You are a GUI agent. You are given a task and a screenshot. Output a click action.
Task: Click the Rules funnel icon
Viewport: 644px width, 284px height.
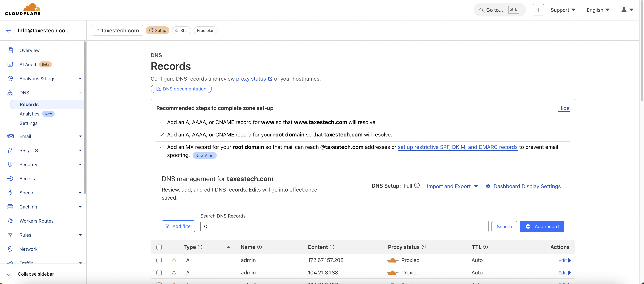coord(10,235)
